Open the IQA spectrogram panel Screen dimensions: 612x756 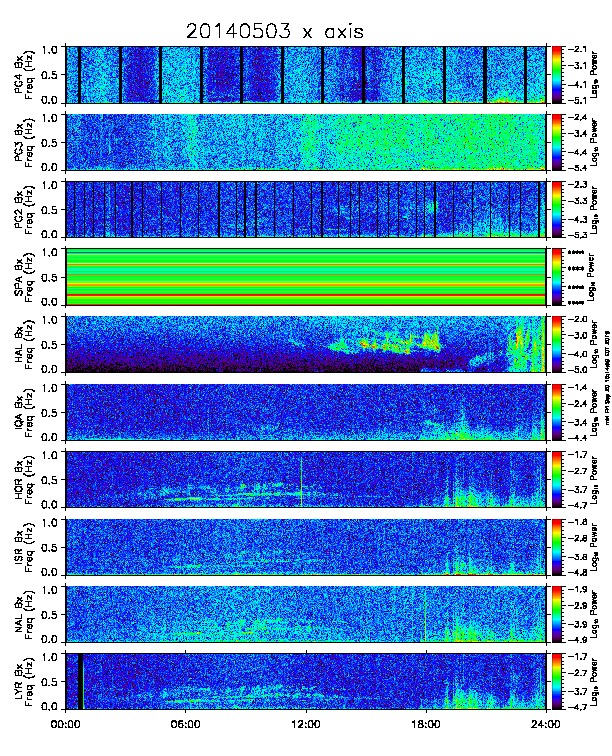click(x=306, y=412)
